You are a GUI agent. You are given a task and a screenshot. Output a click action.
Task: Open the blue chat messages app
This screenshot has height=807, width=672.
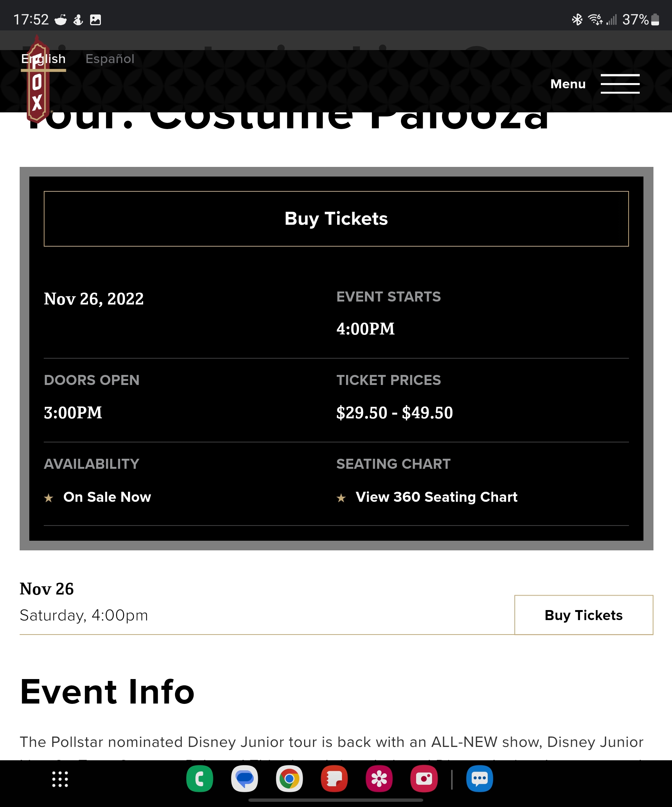pyautogui.click(x=480, y=778)
